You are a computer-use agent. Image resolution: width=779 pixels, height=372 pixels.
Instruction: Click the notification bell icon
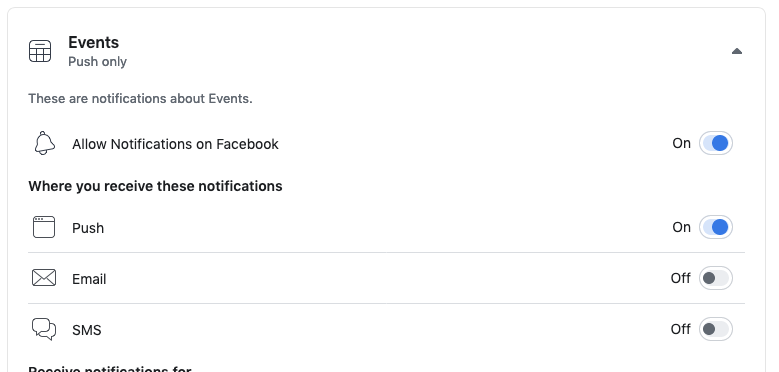pyautogui.click(x=44, y=143)
